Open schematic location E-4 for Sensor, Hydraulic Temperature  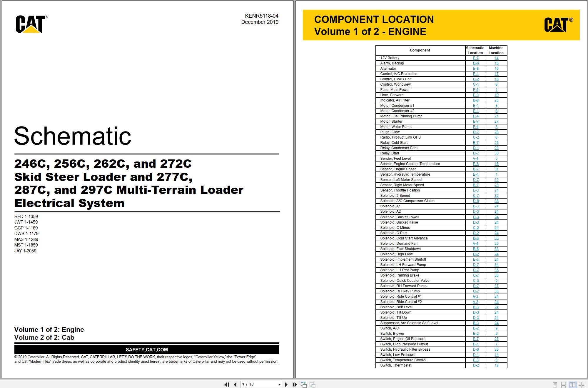[x=476, y=174]
